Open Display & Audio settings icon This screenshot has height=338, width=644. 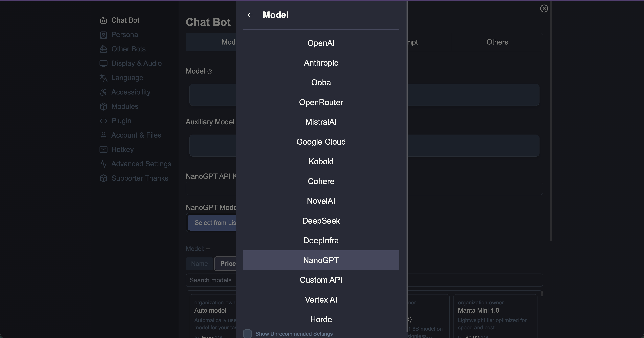(103, 63)
